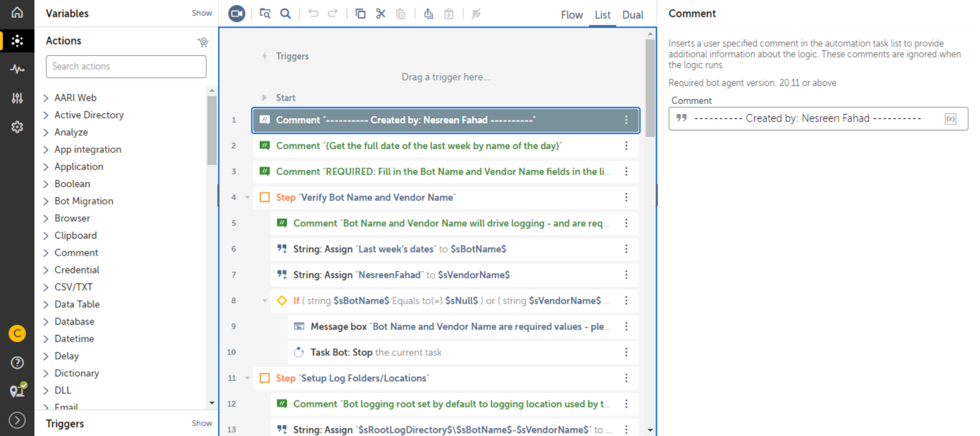The image size is (980, 436).
Task: Collapse the 'Verify Bot Name and Vendor Name' step
Action: click(x=247, y=197)
